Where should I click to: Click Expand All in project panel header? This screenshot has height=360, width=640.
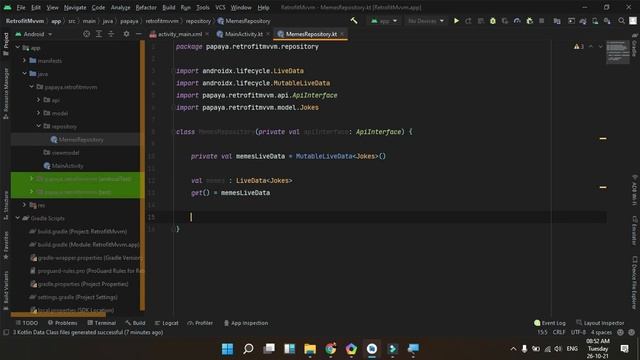tap(99, 34)
